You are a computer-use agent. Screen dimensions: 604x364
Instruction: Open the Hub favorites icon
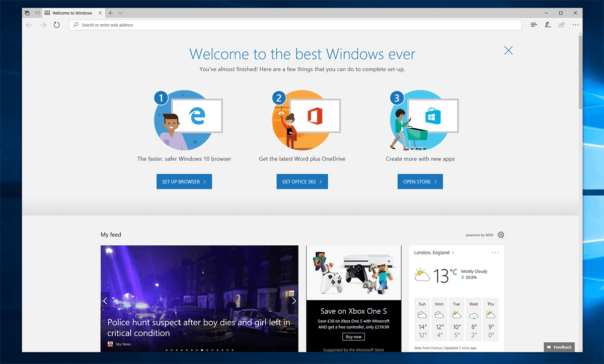pos(534,25)
